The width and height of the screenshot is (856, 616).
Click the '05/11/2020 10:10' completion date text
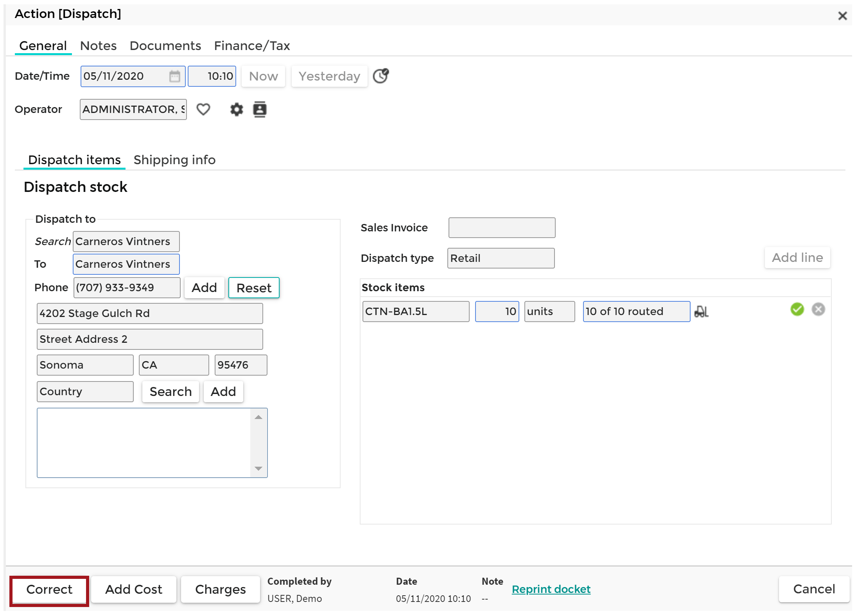(x=433, y=599)
